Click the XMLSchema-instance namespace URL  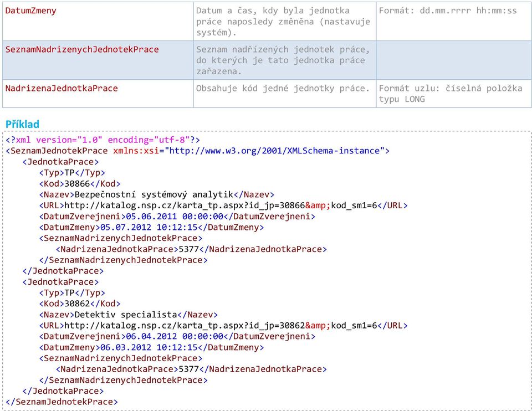[x=274, y=151]
